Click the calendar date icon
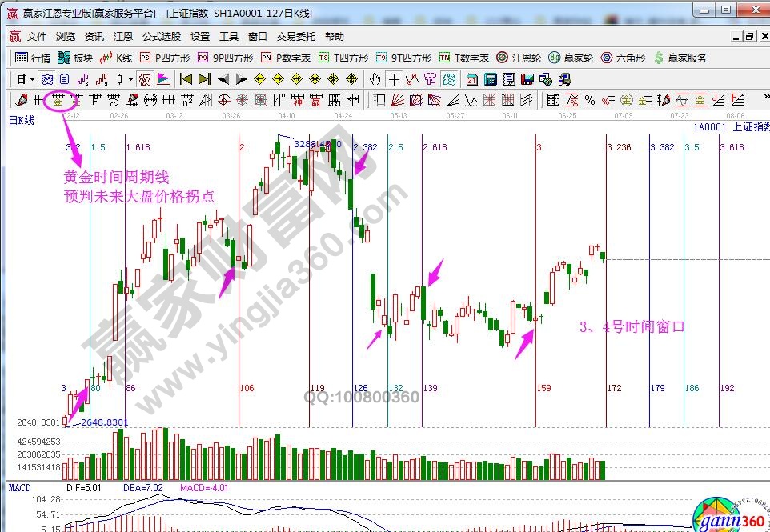This screenshot has width=770, height=532. (471, 79)
